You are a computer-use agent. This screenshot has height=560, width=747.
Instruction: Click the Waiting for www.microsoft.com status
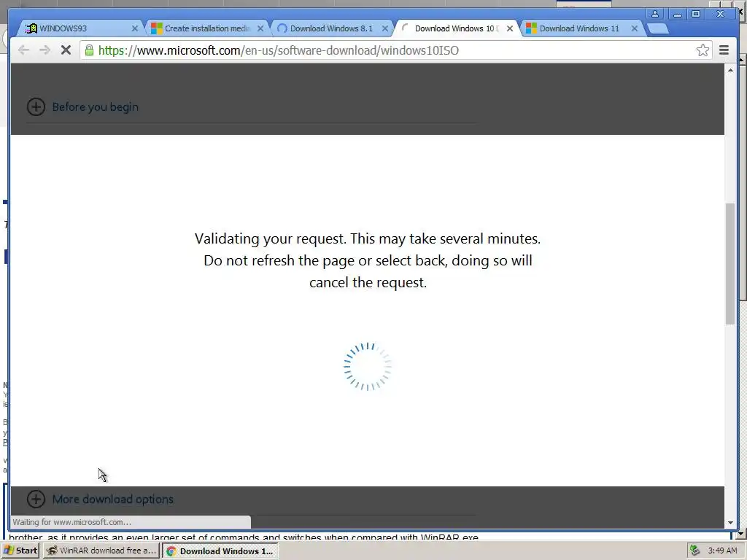point(72,522)
